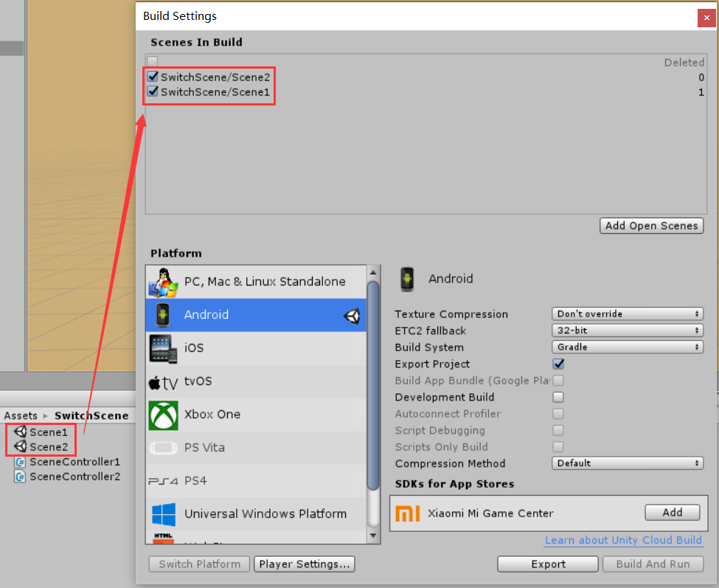Image resolution: width=719 pixels, height=588 pixels.
Task: Select the PS4 platform name
Action: point(195,481)
